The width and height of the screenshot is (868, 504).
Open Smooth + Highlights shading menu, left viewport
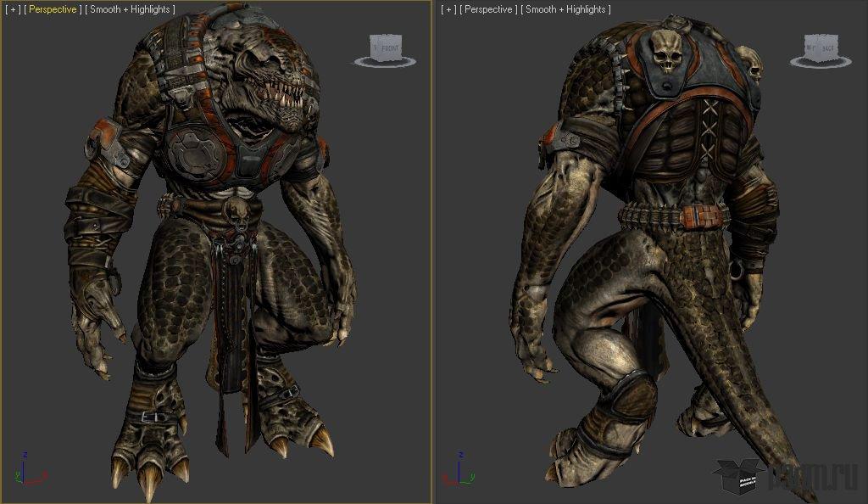[130, 9]
